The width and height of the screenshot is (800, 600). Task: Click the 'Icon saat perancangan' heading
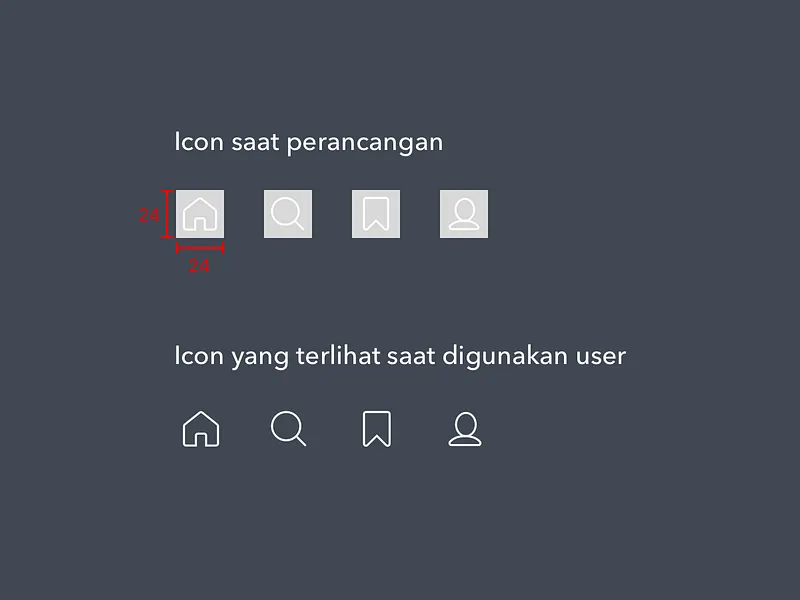309,143
